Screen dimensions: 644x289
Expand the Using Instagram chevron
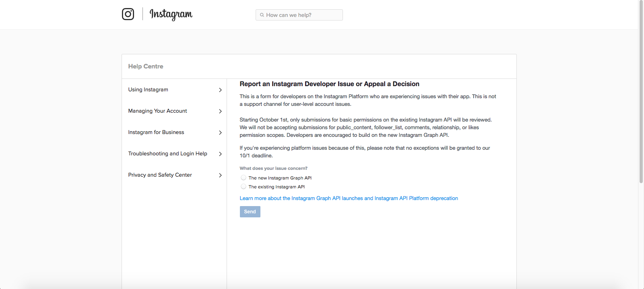tap(220, 90)
